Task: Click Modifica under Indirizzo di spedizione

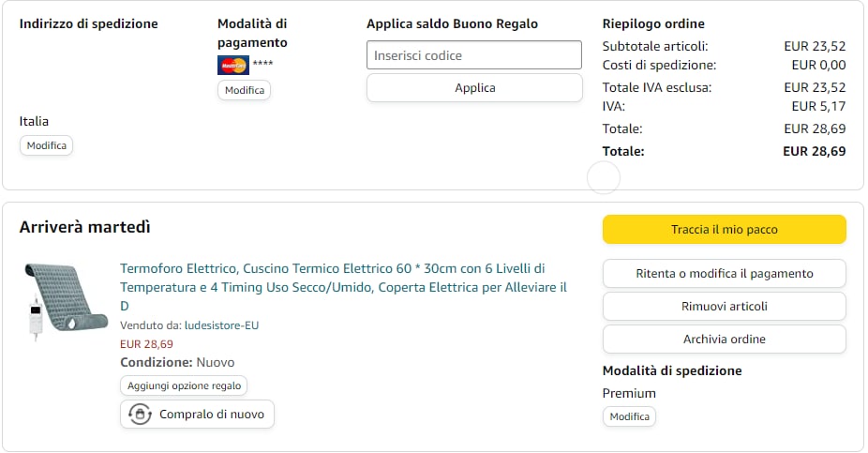Action: click(46, 145)
